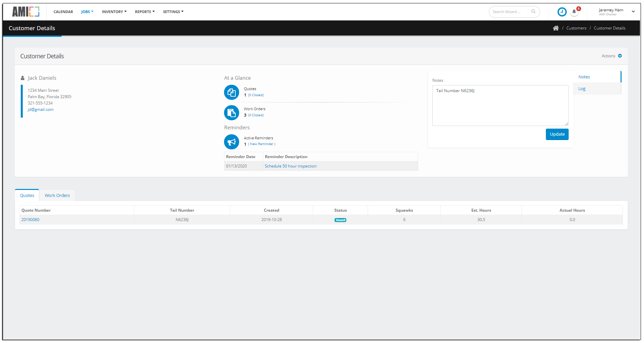This screenshot has height=343, width=644.
Task: Select the Notes side tab
Action: coord(597,77)
